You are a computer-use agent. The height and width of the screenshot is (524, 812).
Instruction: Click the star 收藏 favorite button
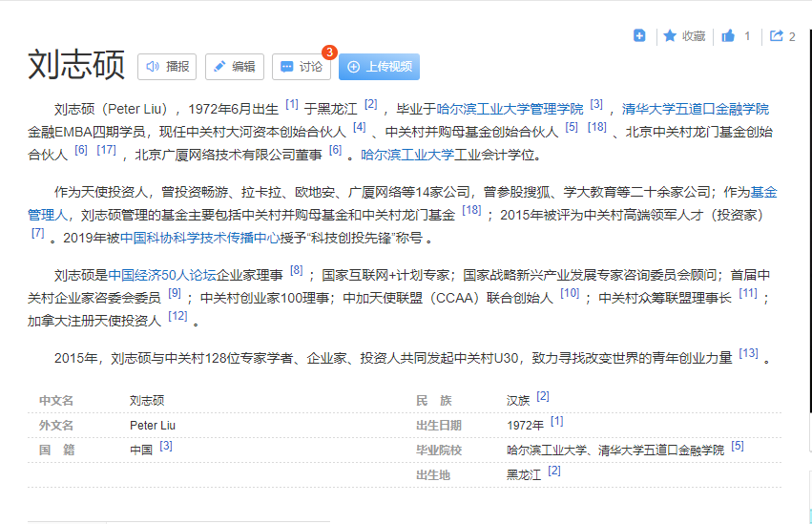[x=684, y=35]
